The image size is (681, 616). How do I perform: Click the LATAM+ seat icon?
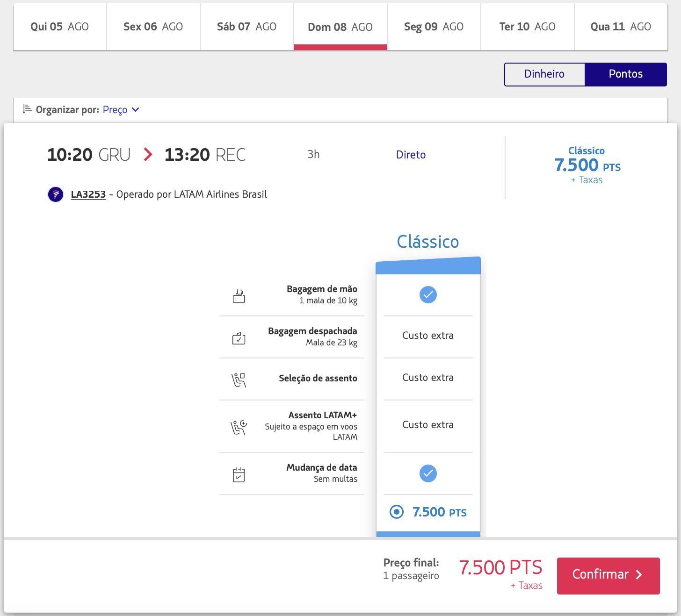pos(239,427)
